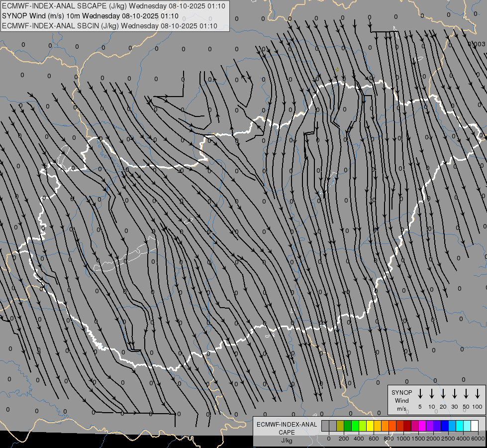Click the 5 m/s wind arrow in legend

pos(420,394)
